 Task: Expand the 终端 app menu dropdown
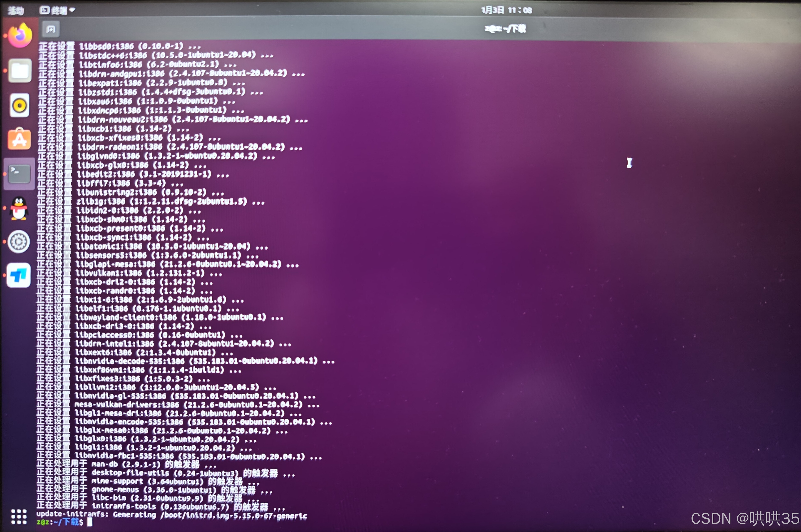click(57, 10)
